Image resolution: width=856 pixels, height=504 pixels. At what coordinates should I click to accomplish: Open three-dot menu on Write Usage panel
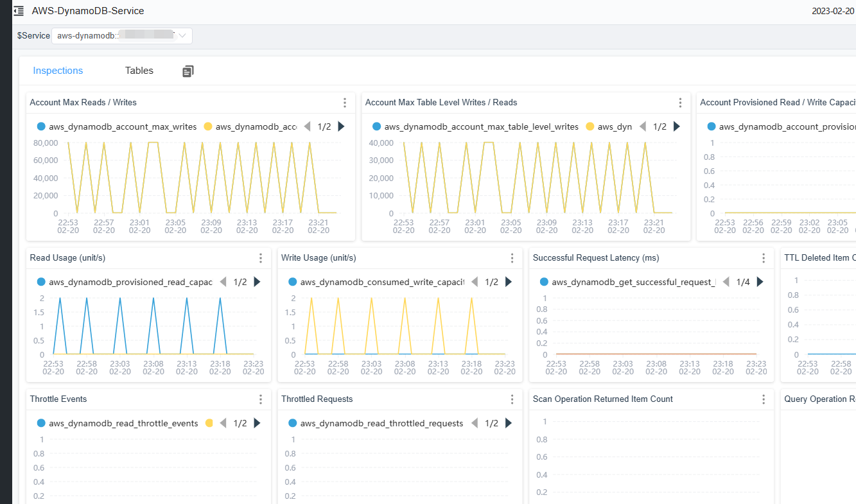(x=512, y=258)
